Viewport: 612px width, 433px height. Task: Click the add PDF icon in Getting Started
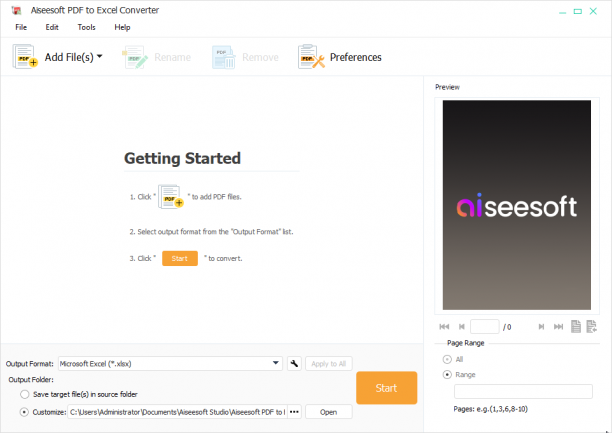click(x=171, y=197)
